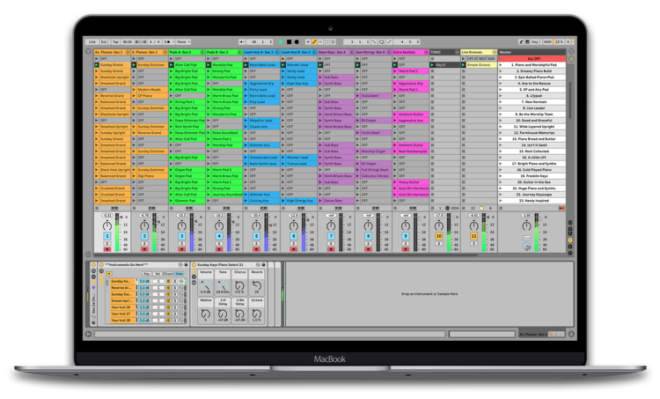The image size is (660, 399).
Task: Arm track 5 with its red record button
Action: [256, 249]
